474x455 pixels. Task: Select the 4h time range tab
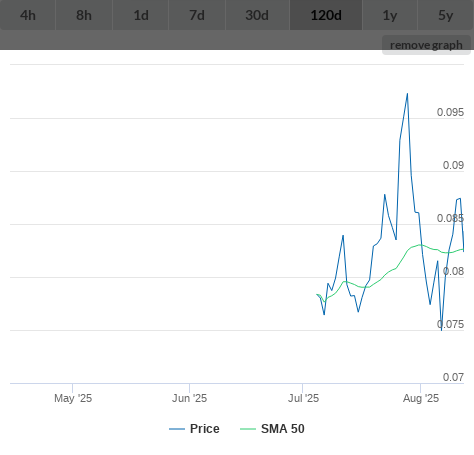click(28, 15)
